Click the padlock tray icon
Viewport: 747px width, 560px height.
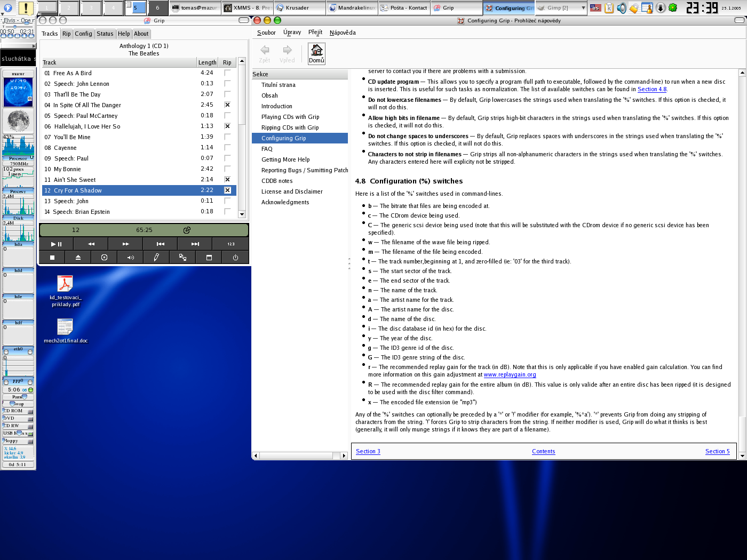(x=634, y=7)
